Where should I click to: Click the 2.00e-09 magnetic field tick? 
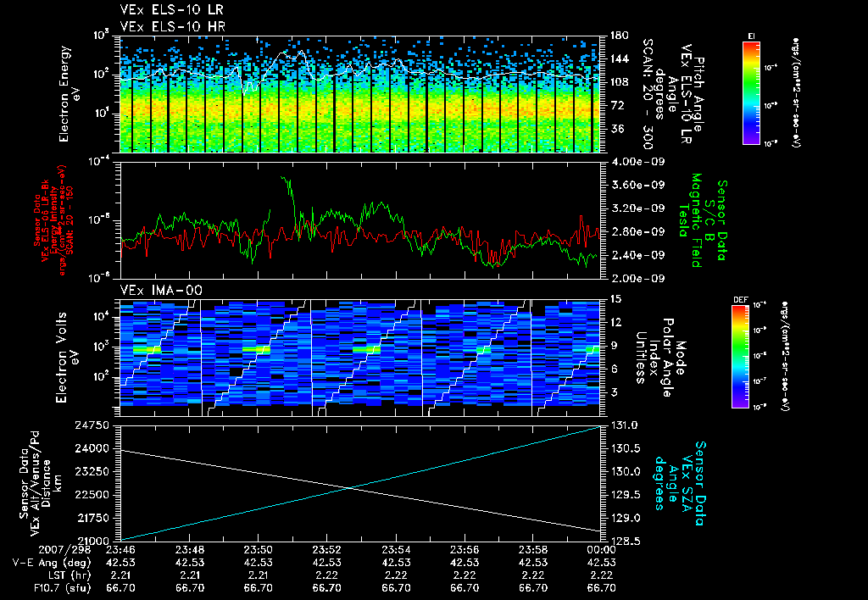click(x=637, y=279)
